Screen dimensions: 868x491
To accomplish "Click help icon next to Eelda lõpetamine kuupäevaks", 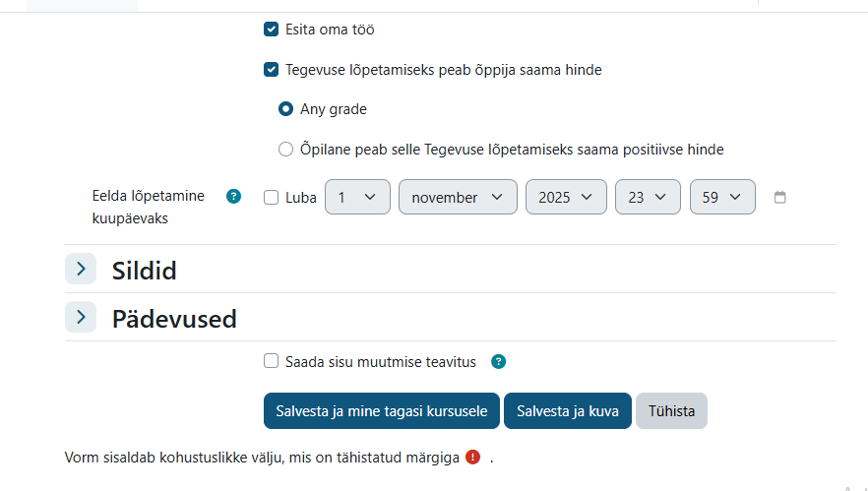I will click(x=233, y=197).
